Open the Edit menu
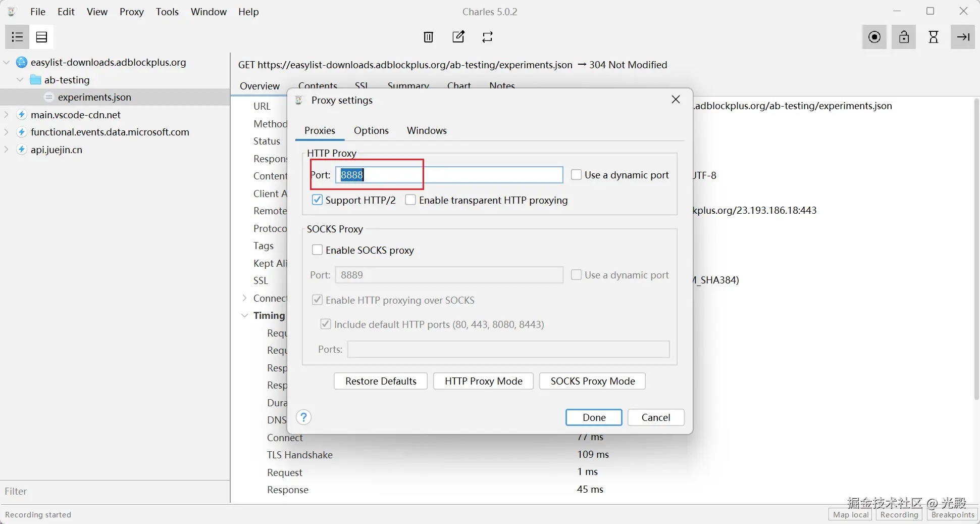Viewport: 980px width, 524px height. coord(66,12)
